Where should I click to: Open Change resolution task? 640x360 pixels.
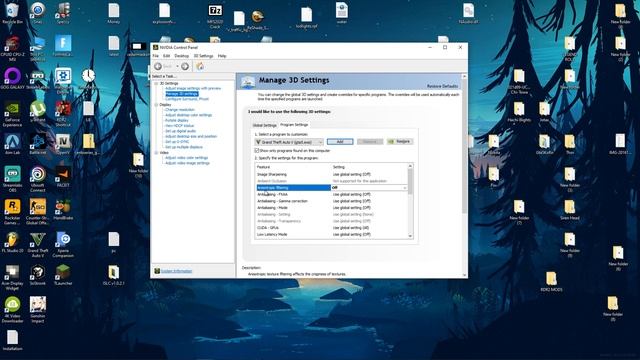point(180,110)
